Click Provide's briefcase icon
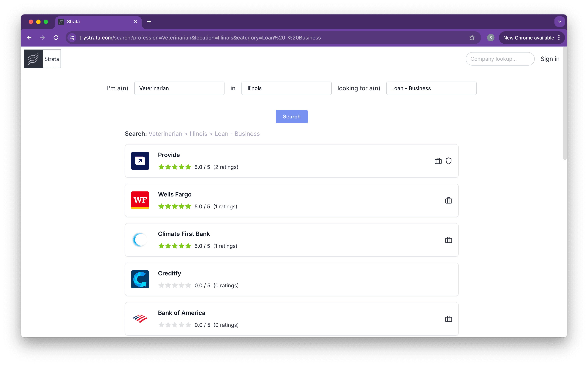 click(x=438, y=161)
